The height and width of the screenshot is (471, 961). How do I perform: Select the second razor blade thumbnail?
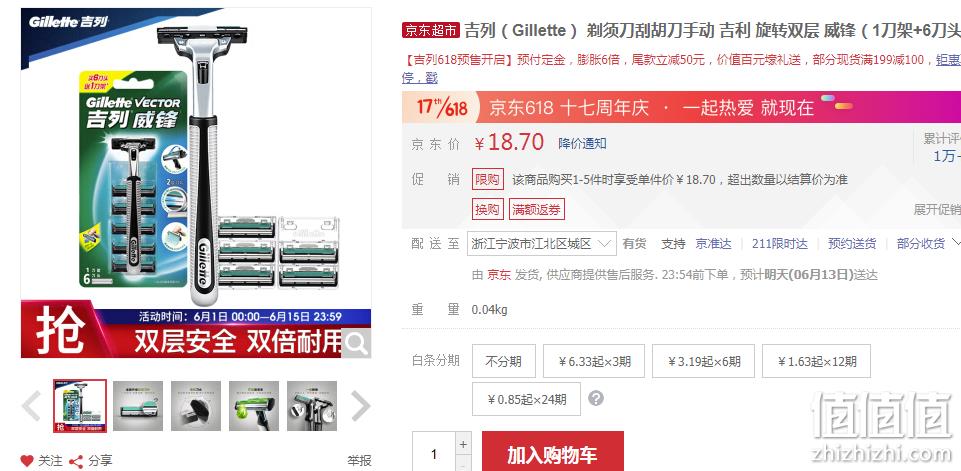click(138, 405)
